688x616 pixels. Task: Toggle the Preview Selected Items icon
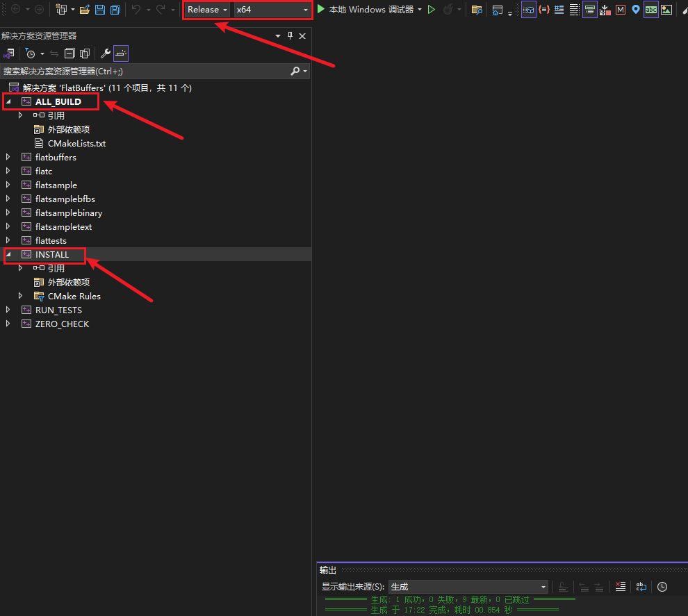pyautogui.click(x=121, y=53)
